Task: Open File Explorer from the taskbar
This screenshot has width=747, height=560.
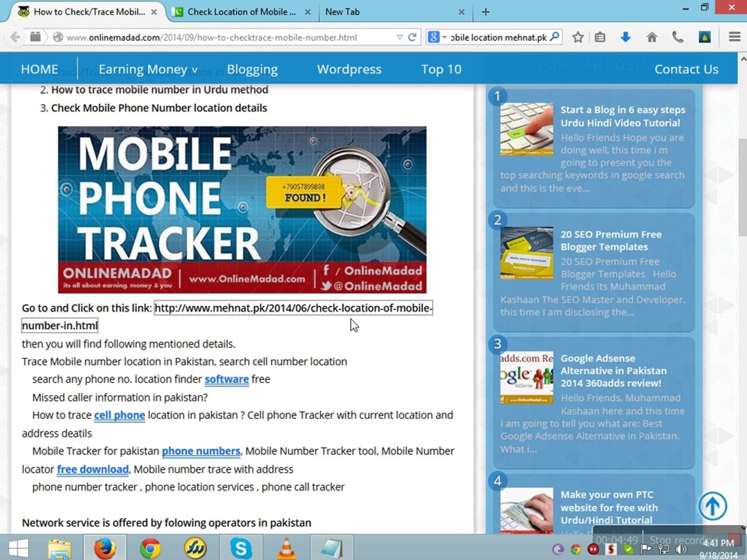Action: [59, 548]
